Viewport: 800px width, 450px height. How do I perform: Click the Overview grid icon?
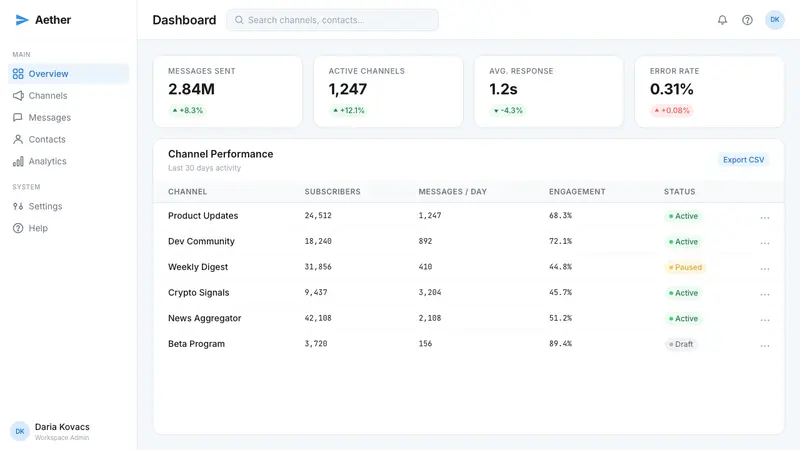(18, 74)
